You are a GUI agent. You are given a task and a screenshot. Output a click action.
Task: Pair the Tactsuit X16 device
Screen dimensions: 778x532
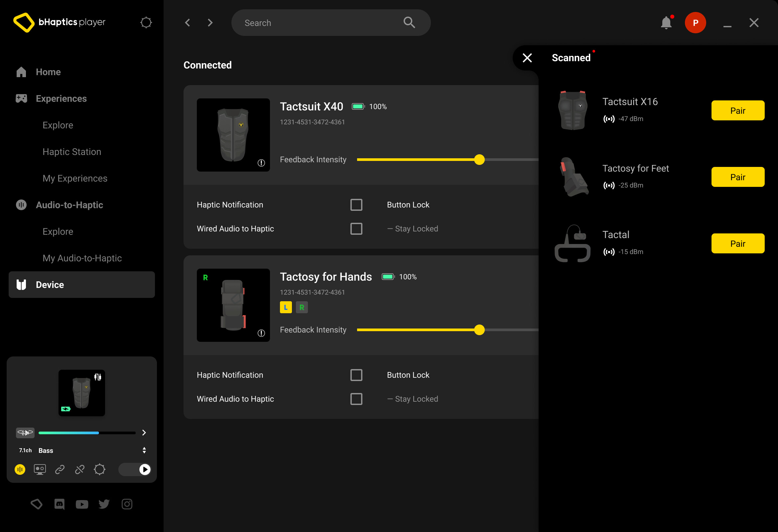[738, 110]
